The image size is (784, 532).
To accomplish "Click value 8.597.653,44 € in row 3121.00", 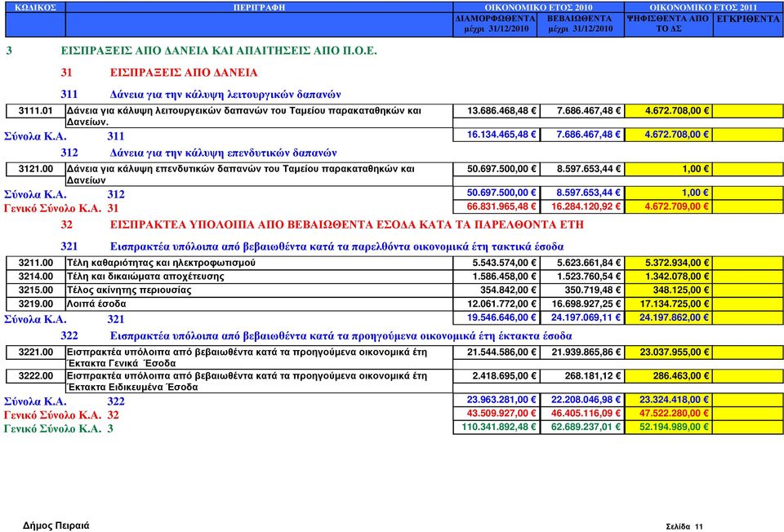I will [582, 170].
